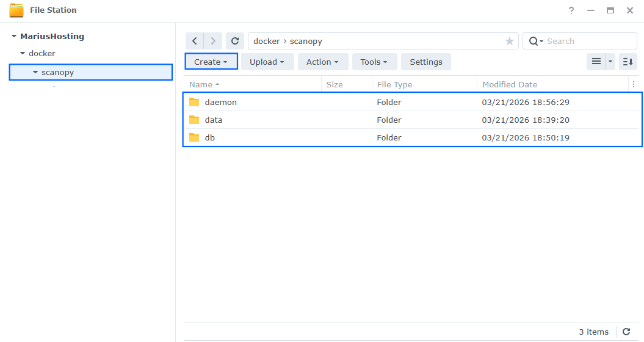Select the data folder name

click(x=214, y=120)
